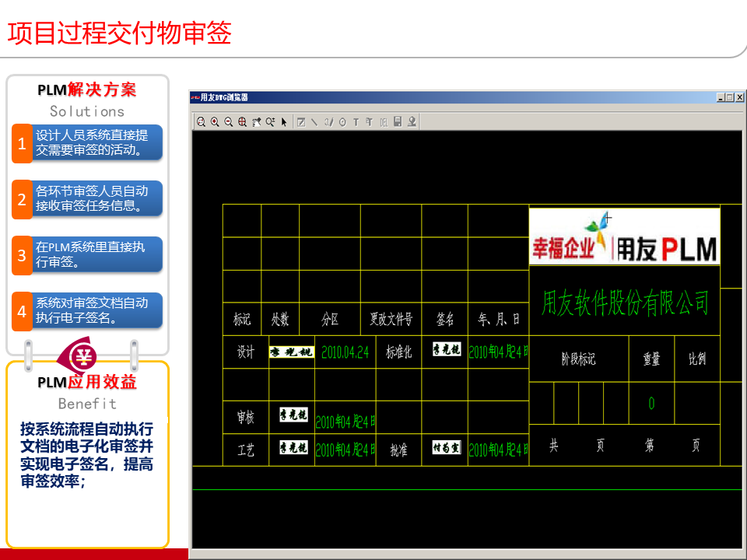Click the 重量 cell

[652, 359]
